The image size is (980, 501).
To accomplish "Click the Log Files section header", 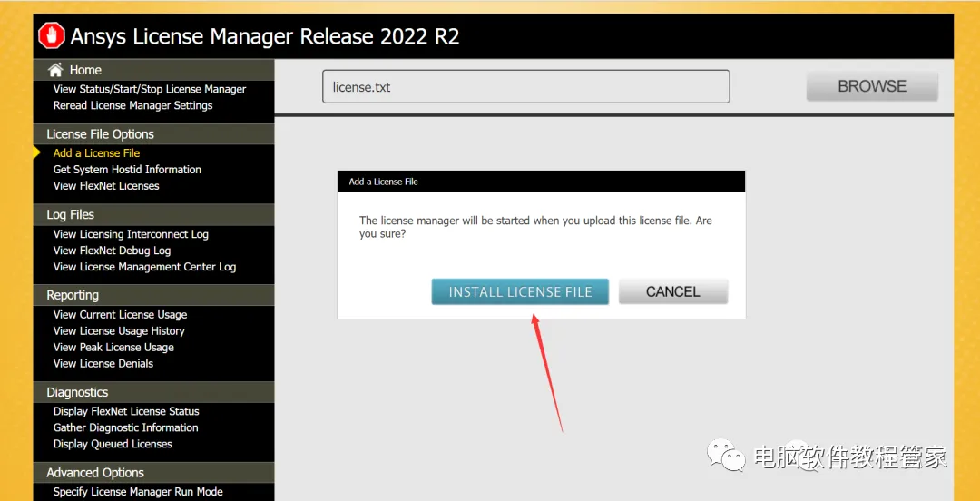I will 153,214.
